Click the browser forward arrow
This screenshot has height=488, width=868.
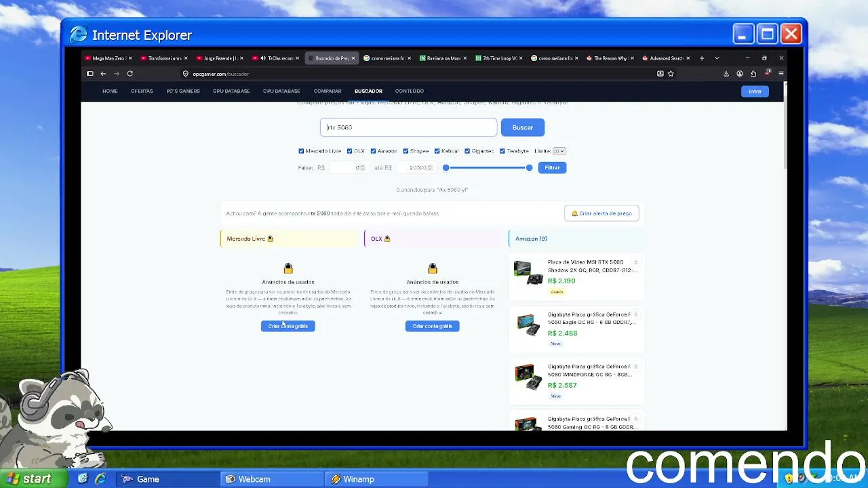[116, 74]
